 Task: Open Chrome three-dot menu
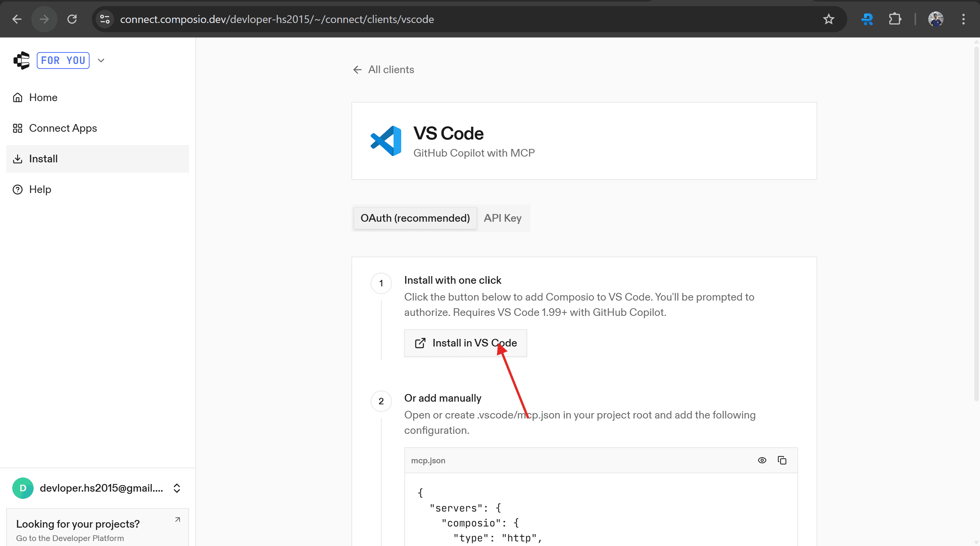963,19
